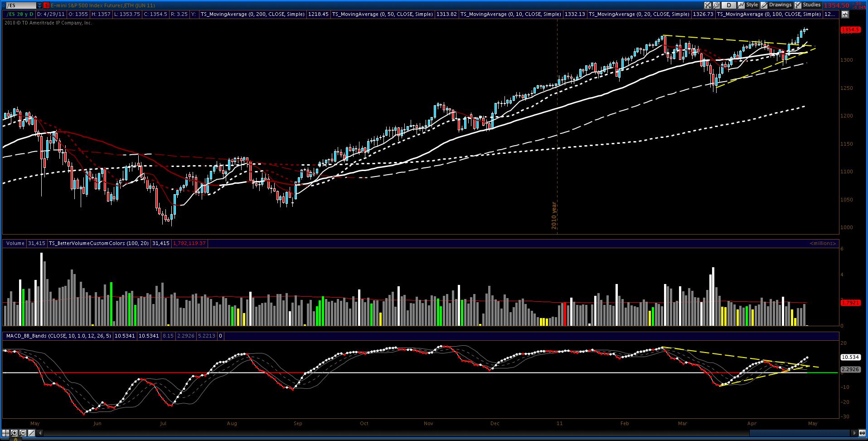Click the 50-period TS_MovingAverage study label
The width and height of the screenshot is (868, 441).
point(383,15)
